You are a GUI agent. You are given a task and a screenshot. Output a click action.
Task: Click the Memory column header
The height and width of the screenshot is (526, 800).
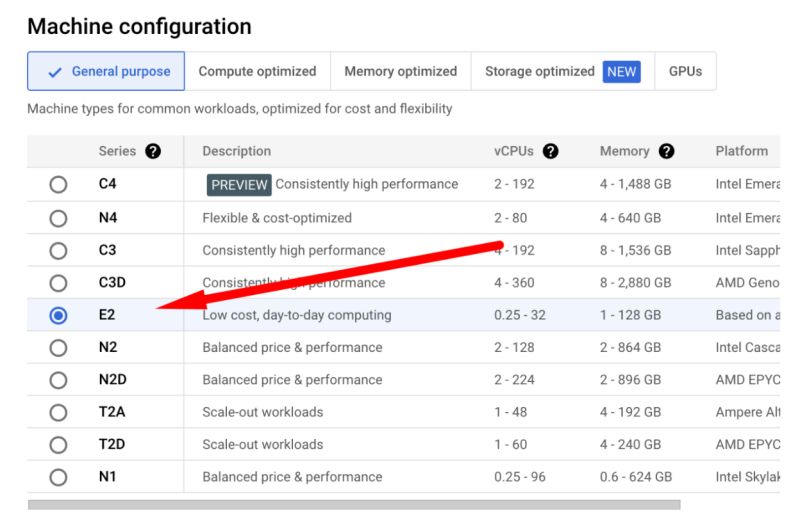click(x=624, y=151)
